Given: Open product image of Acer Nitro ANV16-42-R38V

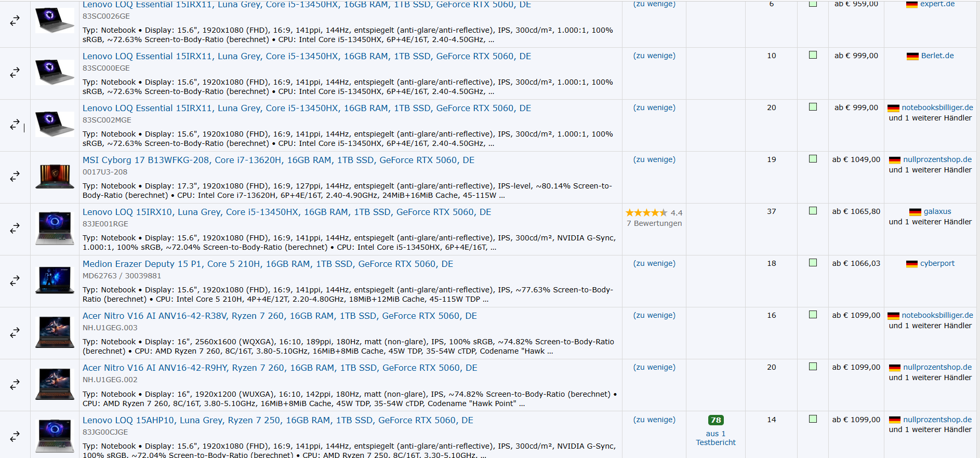Looking at the screenshot, I should tap(55, 332).
